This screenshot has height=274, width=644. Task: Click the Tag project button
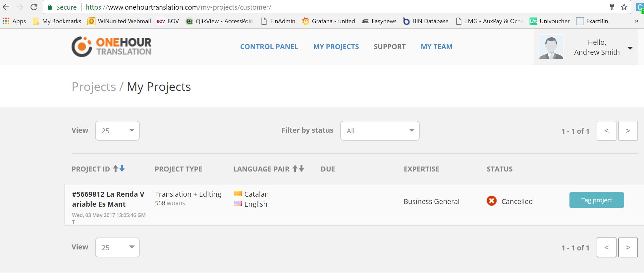coord(596,200)
